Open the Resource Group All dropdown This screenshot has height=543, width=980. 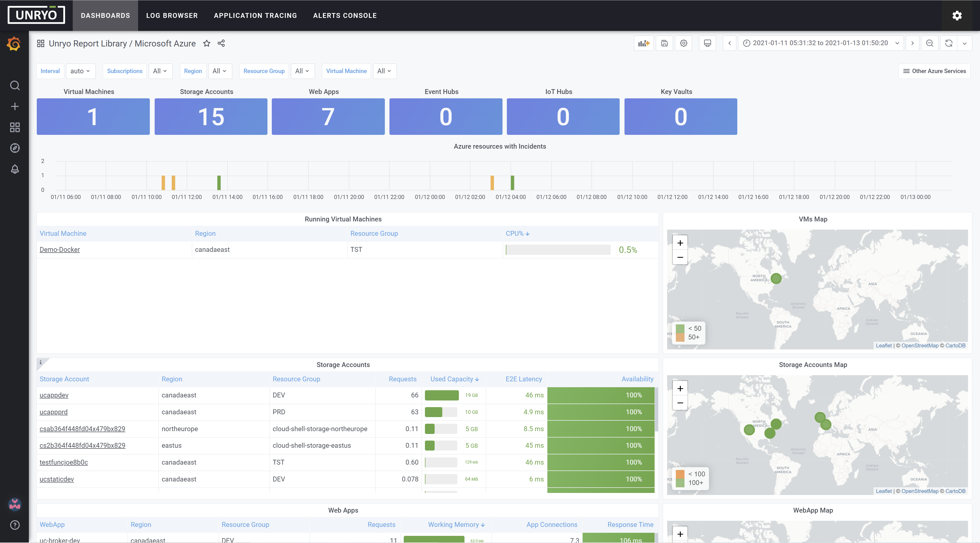(x=302, y=71)
